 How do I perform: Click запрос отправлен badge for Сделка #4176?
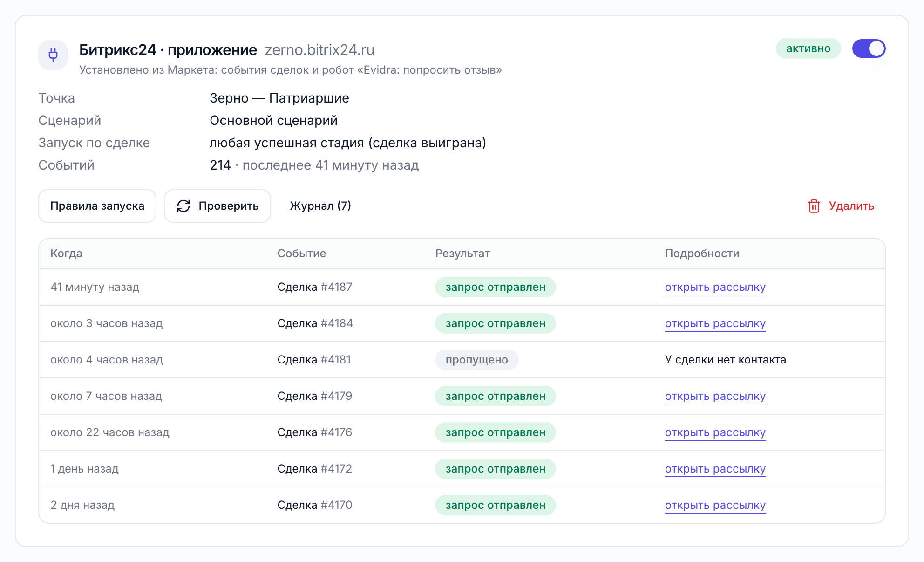tap(495, 432)
